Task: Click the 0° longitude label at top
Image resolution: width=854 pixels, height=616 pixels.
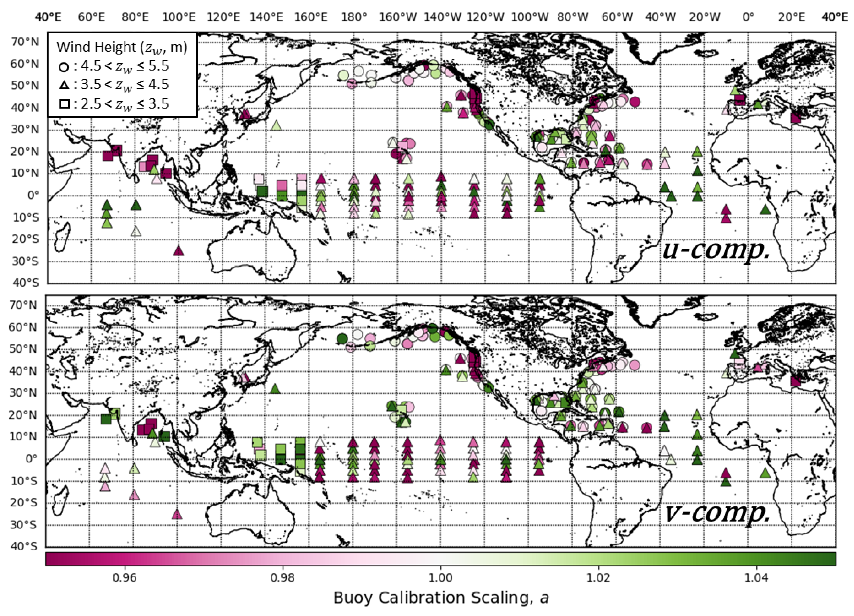Action: [x=748, y=17]
